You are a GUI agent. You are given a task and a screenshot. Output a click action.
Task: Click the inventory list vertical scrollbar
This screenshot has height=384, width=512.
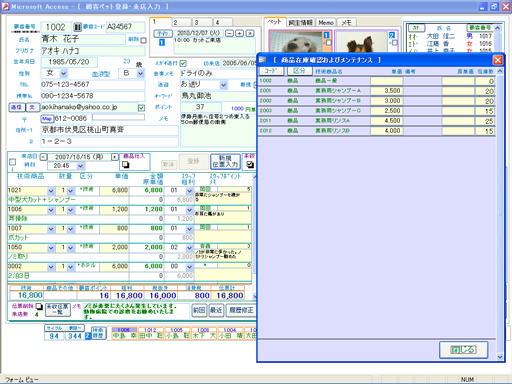tap(500, 213)
